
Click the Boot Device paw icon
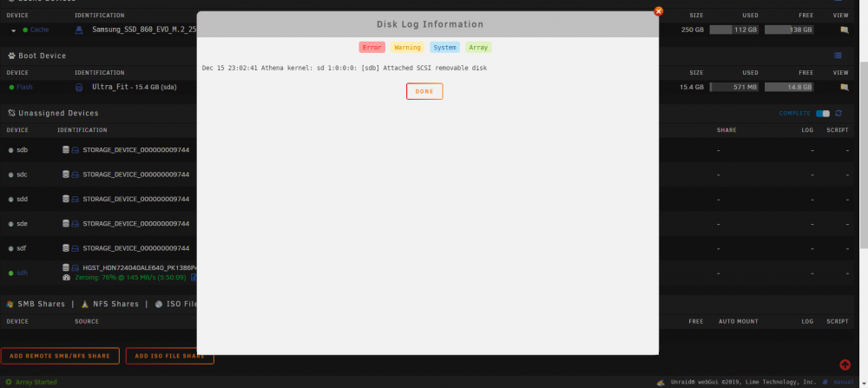point(11,56)
